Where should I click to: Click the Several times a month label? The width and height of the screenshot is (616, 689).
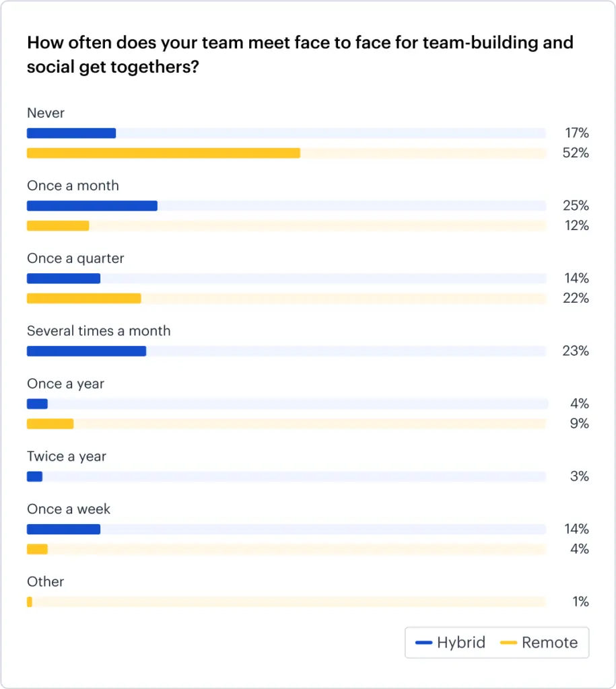tap(98, 331)
